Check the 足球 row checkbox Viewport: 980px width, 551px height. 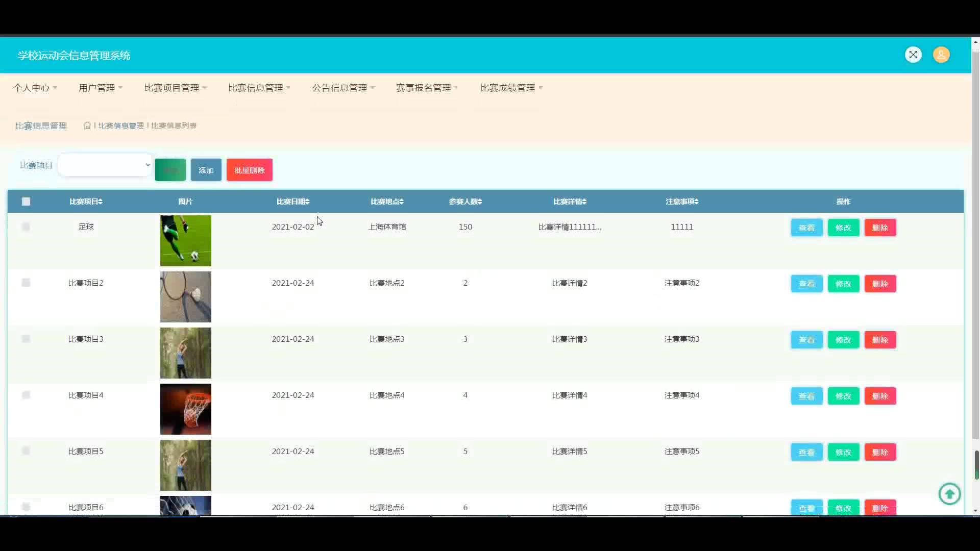[26, 227]
